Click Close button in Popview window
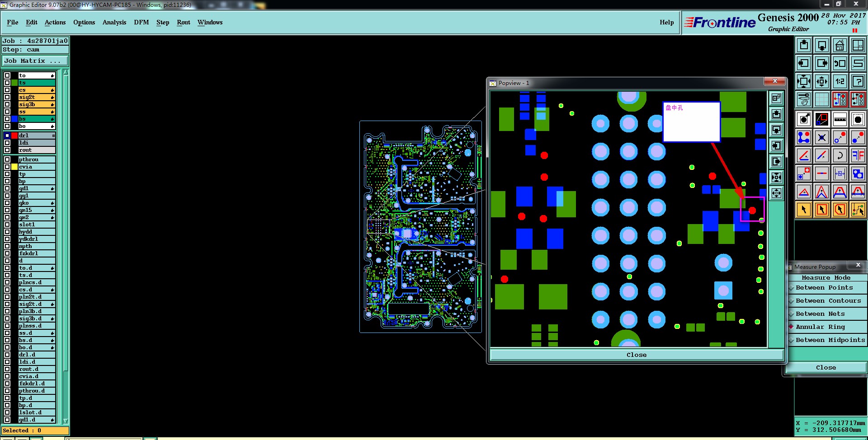This screenshot has height=440, width=868. (637, 355)
